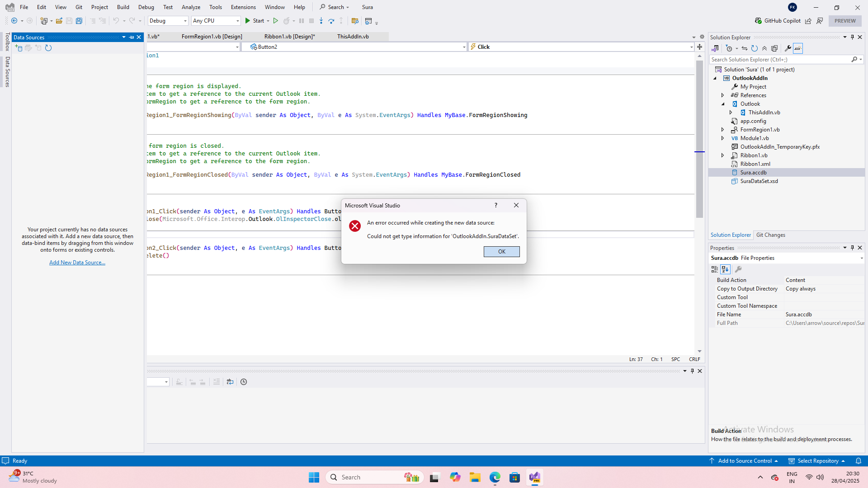The width and height of the screenshot is (868, 488).
Task: Open Microsoft Edge from taskbar
Action: pyautogui.click(x=495, y=477)
